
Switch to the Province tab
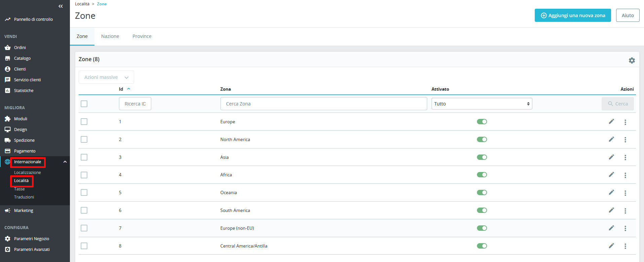tap(142, 36)
